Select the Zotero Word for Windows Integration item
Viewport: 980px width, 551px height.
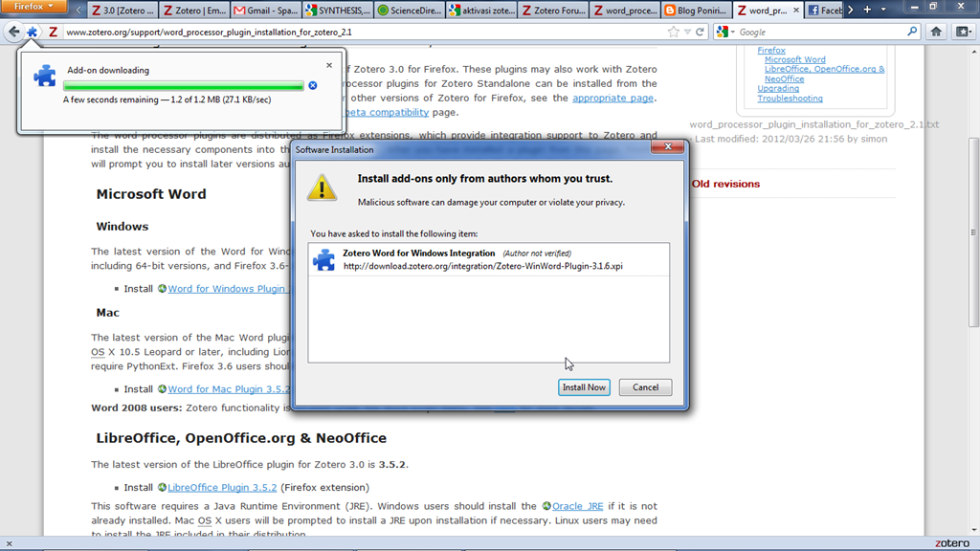[488, 259]
